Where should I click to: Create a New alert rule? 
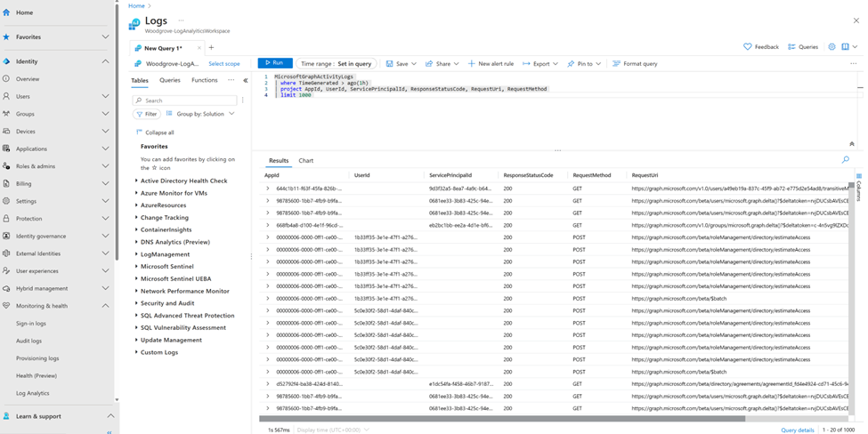[491, 64]
